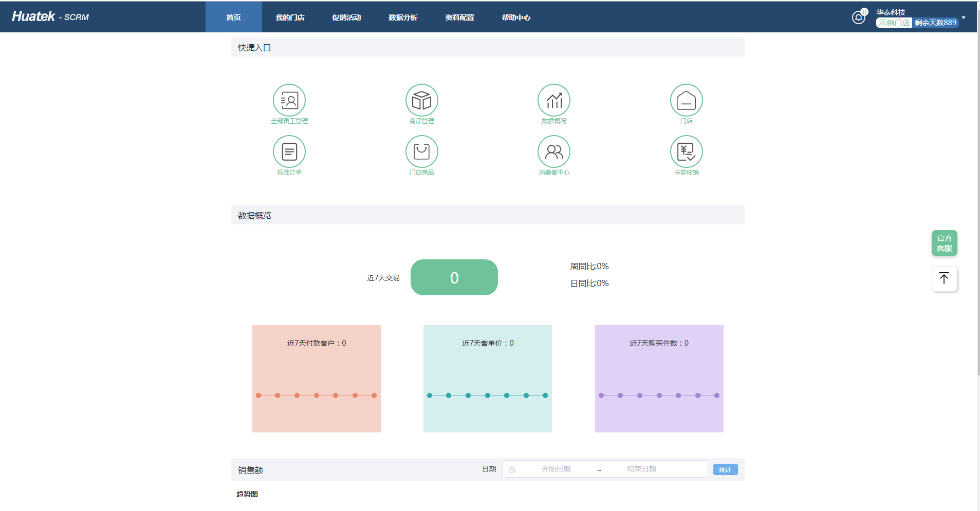Click the 周同比:0% text
The image size is (980, 511).
[589, 266]
